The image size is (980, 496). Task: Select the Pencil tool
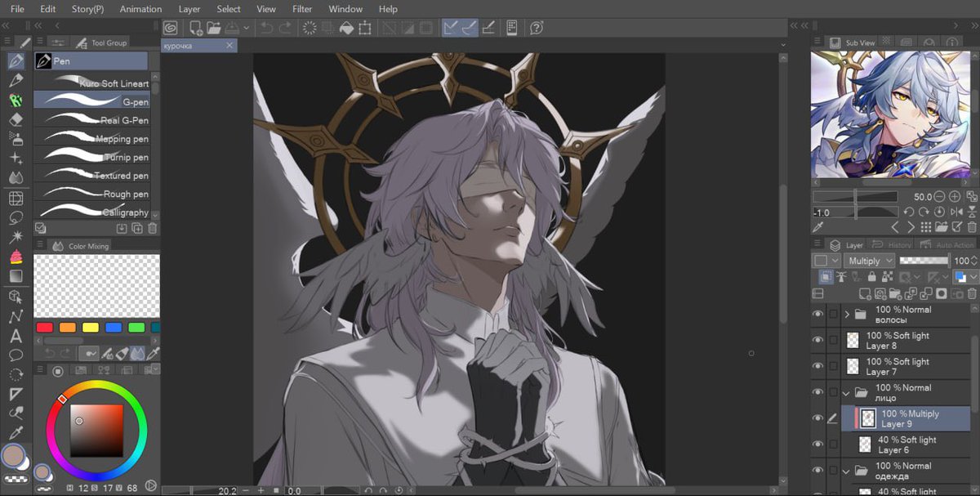click(16, 80)
